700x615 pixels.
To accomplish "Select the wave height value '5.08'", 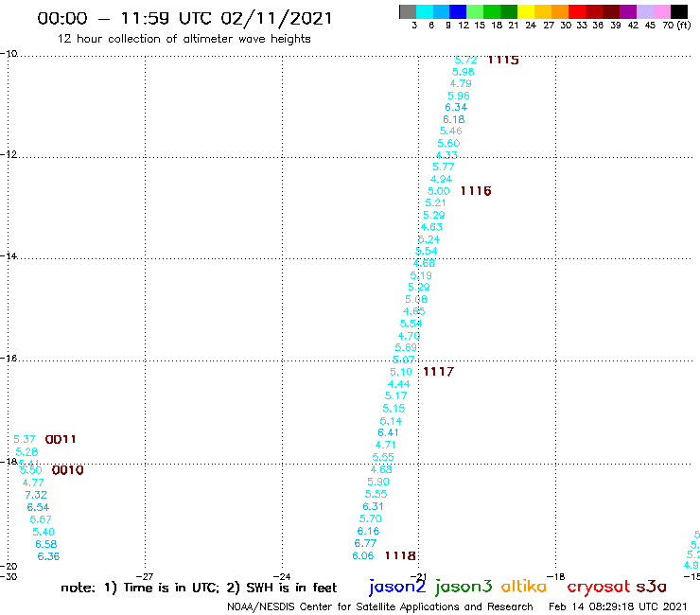I will [x=416, y=299].
